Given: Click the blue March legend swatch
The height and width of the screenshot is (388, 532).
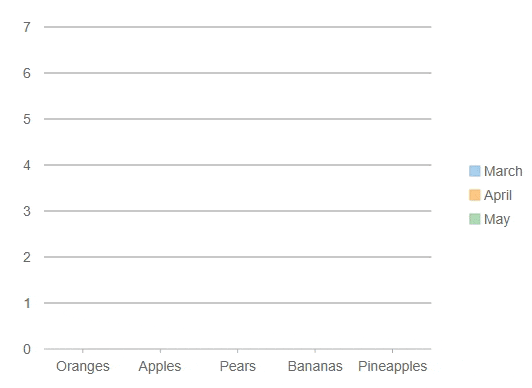Looking at the screenshot, I should 474,171.
